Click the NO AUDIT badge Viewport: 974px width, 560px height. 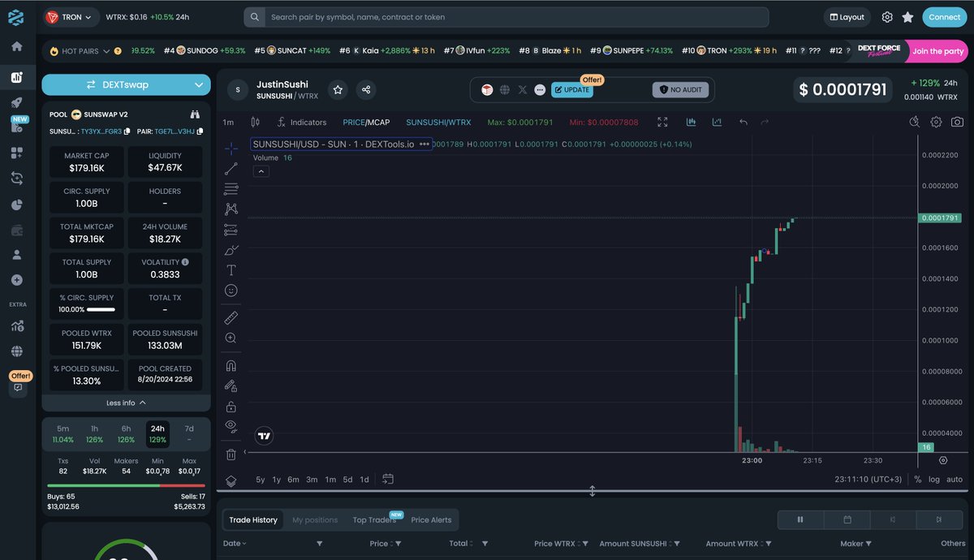[x=680, y=89]
